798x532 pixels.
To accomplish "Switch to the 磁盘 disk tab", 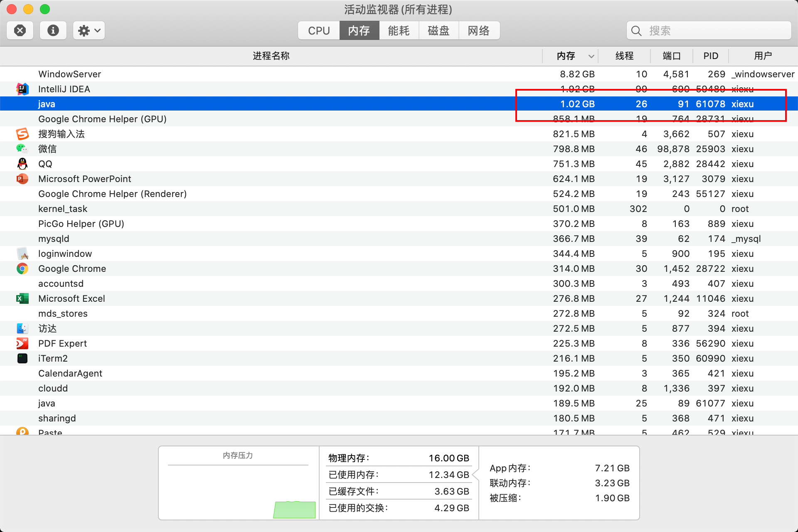I will tap(438, 31).
